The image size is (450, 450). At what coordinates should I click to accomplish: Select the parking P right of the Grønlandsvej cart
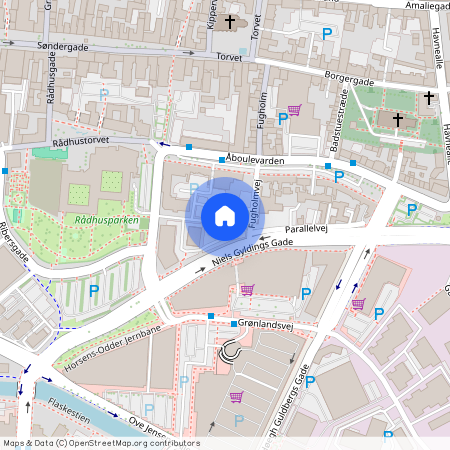pyautogui.click(x=306, y=294)
